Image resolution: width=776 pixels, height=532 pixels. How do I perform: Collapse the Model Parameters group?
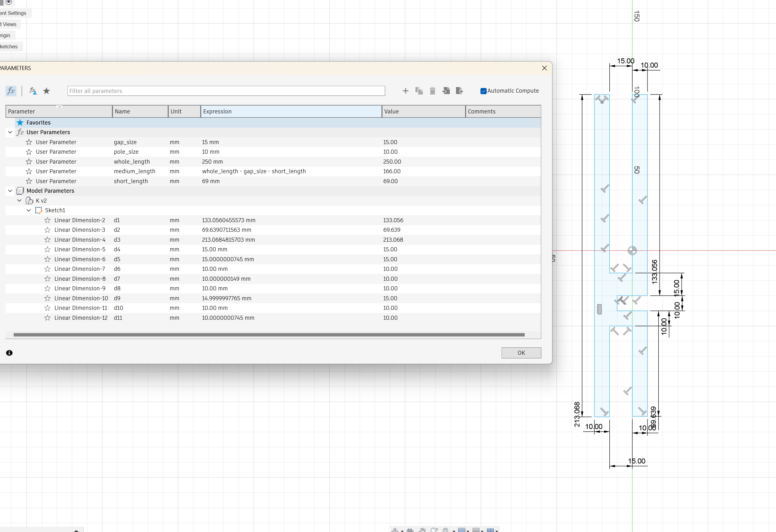coord(10,191)
